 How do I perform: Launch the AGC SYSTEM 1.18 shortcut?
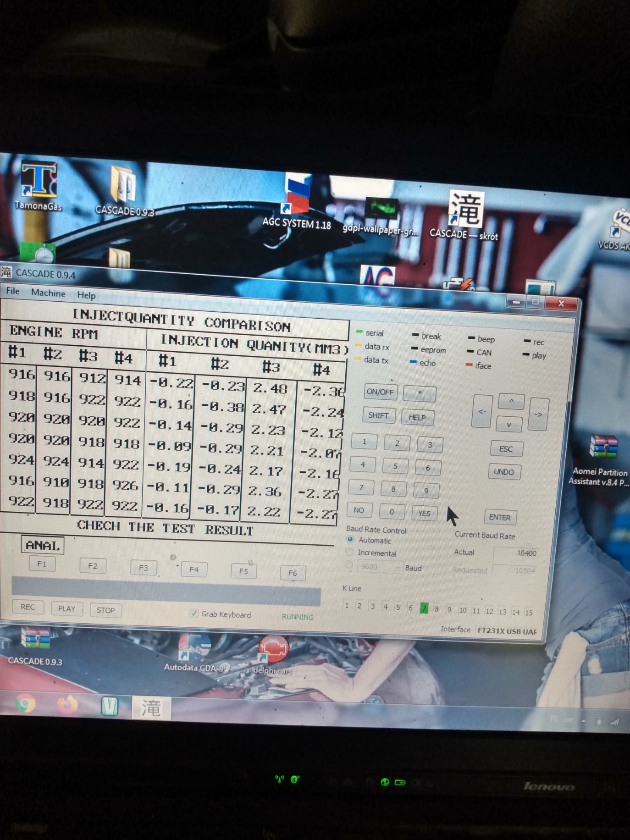(x=297, y=201)
